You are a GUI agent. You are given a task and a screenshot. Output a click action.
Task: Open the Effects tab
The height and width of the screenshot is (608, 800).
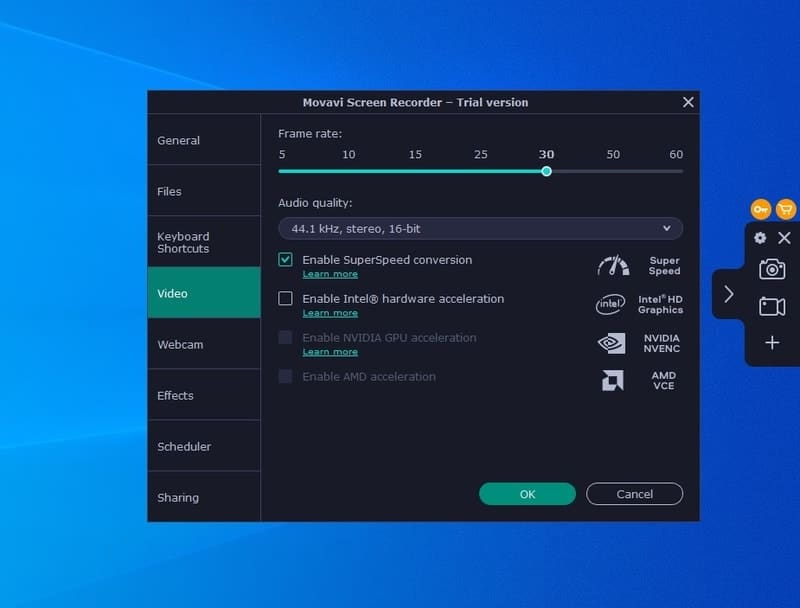coord(204,395)
